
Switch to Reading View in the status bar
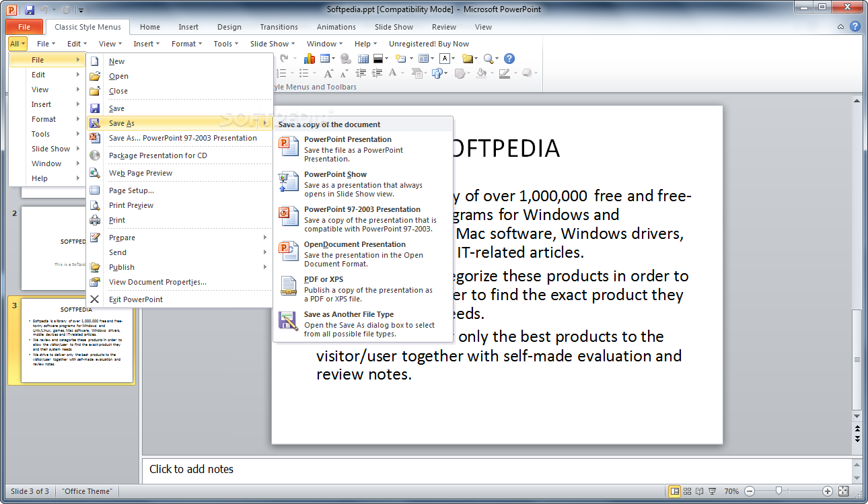700,491
